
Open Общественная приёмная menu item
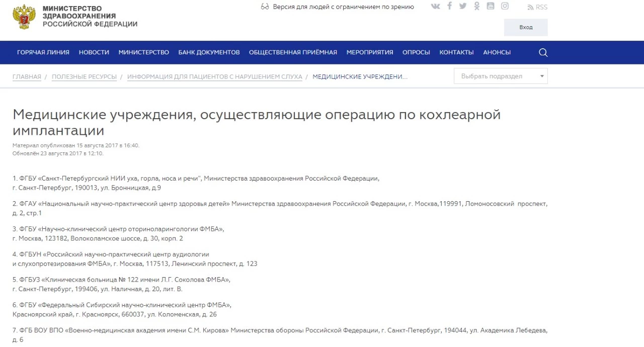293,52
